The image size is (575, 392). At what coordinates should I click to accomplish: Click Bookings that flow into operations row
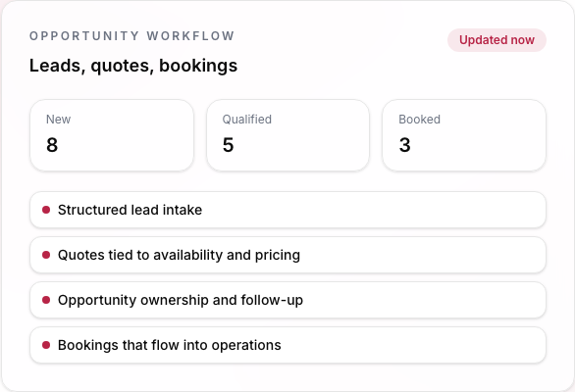coord(287,345)
